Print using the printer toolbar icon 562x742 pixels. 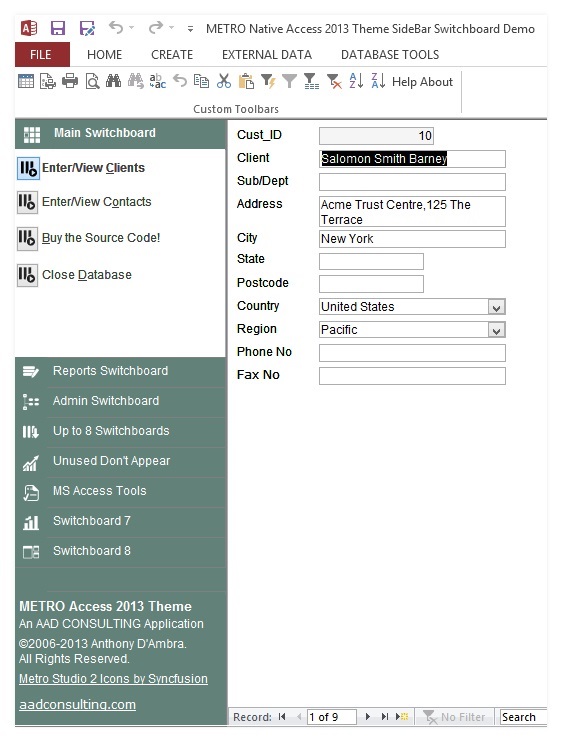click(70, 81)
